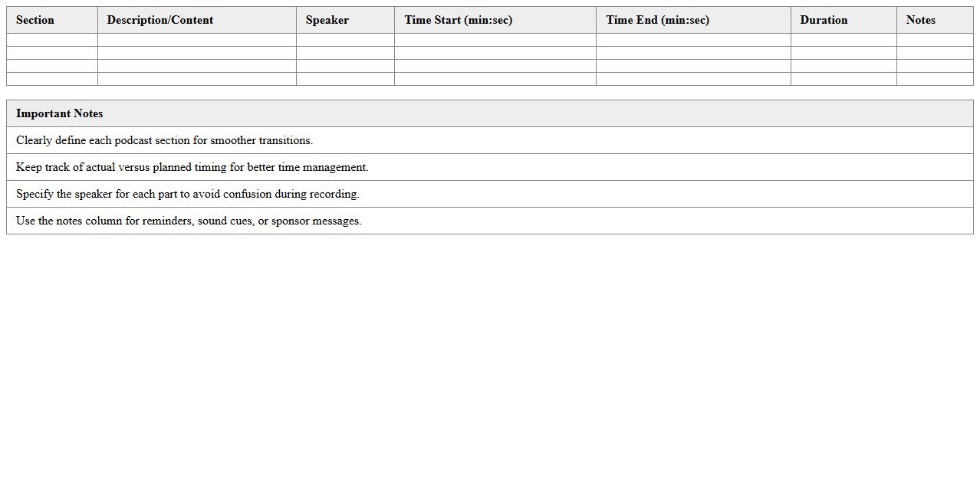The image size is (980, 498).
Task: Select the last row's Section cell
Action: click(52, 79)
